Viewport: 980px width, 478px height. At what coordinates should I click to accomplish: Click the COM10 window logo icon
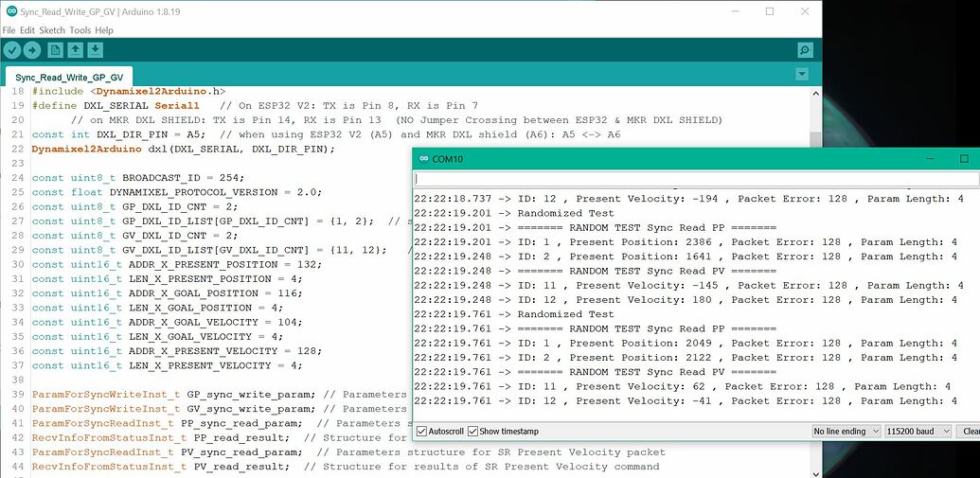pos(422,159)
